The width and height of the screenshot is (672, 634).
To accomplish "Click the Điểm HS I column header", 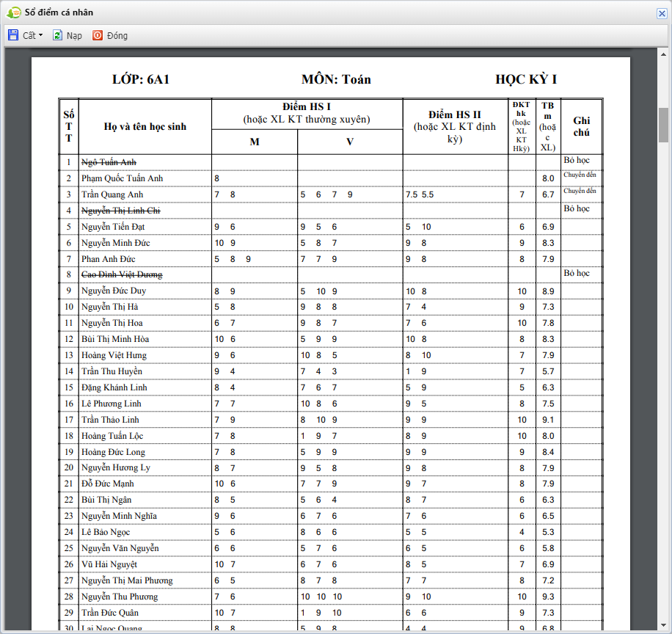I will 307,113.
